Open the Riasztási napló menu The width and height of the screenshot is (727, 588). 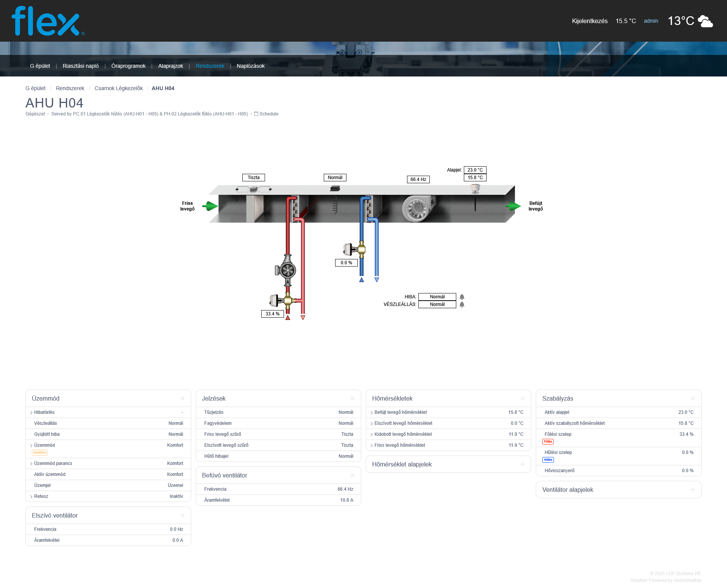tap(81, 66)
